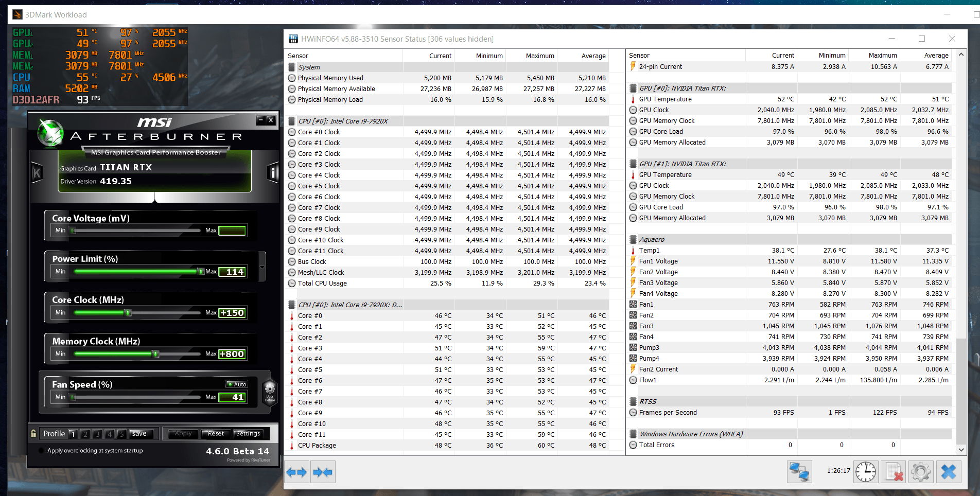This screenshot has width=980, height=496.
Task: Select Afterburner profile slot 1
Action: (x=73, y=434)
